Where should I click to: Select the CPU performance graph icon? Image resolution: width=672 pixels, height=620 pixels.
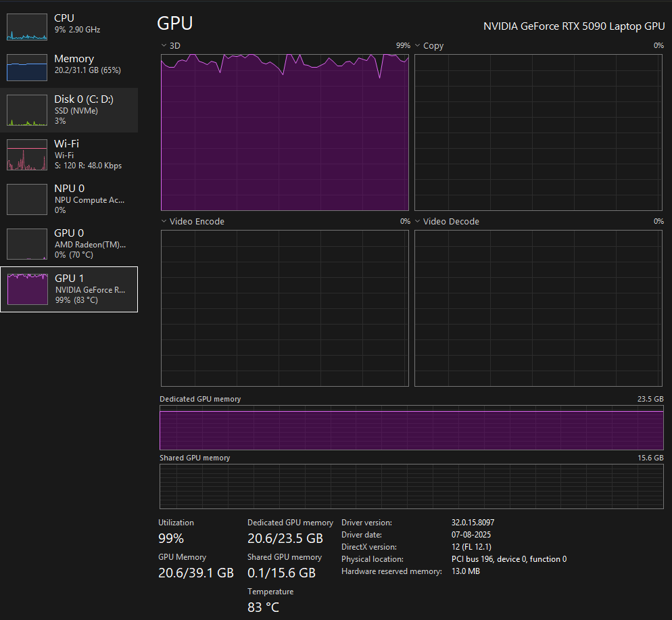27,27
